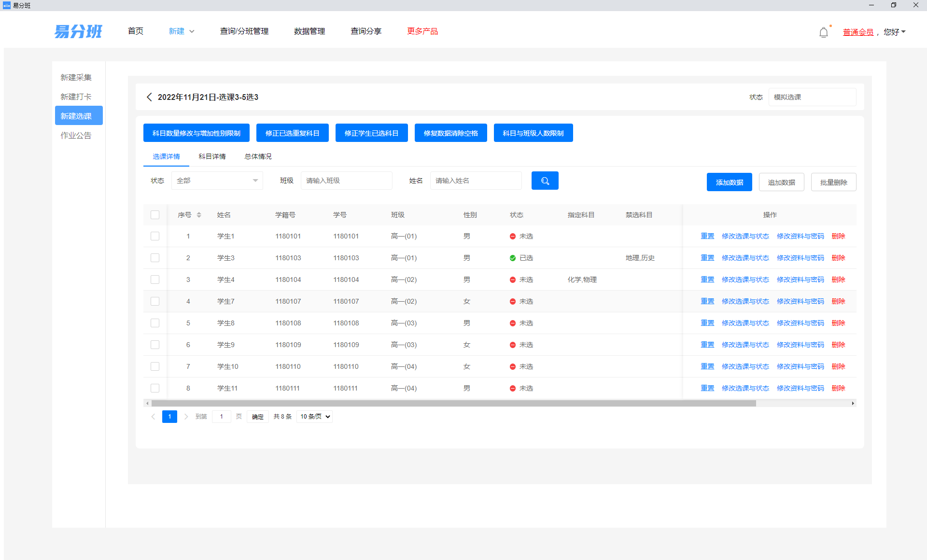Image resolution: width=927 pixels, height=560 pixels.
Task: Open the 10 条/页 page size dropdown
Action: click(315, 417)
